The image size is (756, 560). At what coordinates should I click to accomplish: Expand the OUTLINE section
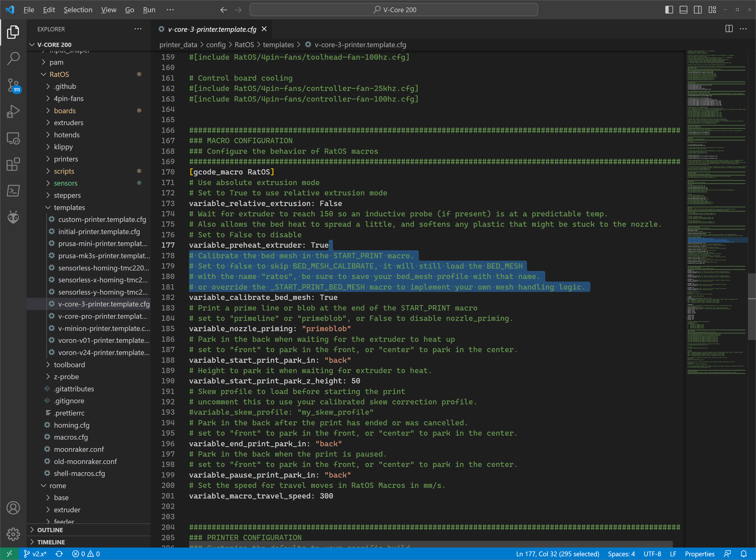pyautogui.click(x=50, y=530)
